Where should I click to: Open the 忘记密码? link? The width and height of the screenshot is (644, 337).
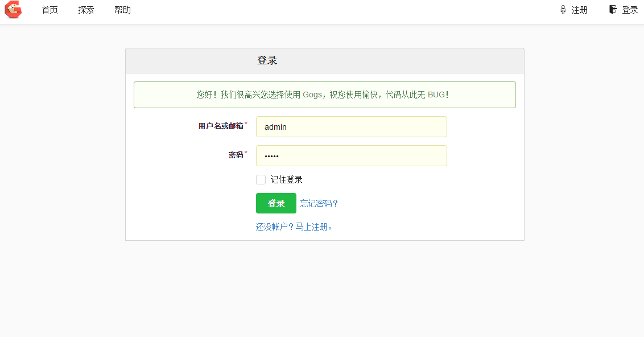tap(319, 203)
